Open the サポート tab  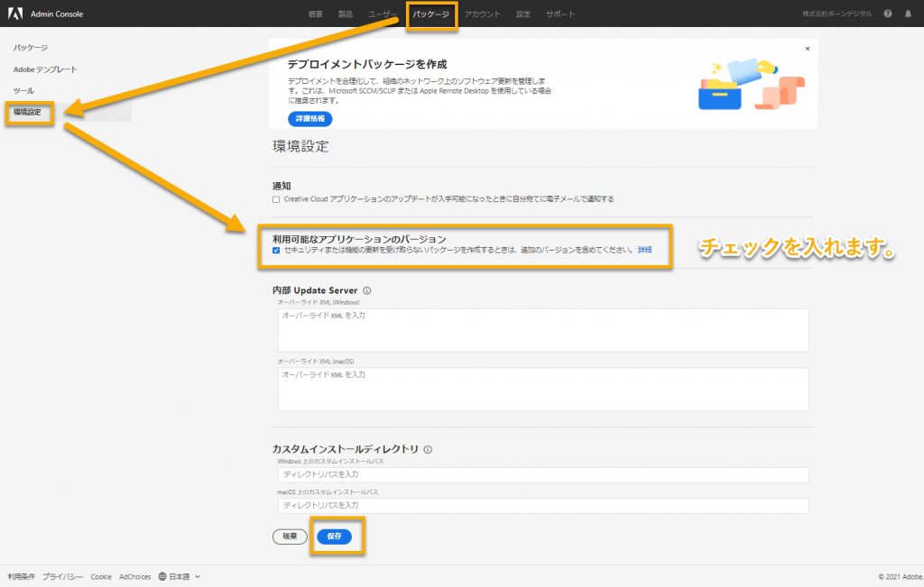click(x=559, y=14)
